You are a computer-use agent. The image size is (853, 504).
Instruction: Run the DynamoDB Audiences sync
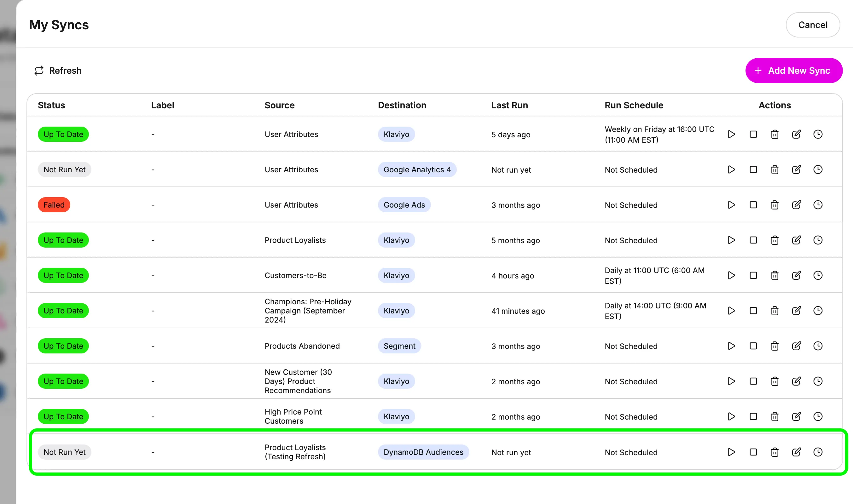(731, 452)
